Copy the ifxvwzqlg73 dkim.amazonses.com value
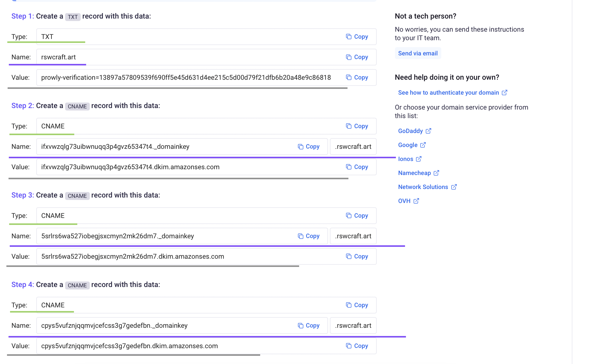 (x=357, y=167)
